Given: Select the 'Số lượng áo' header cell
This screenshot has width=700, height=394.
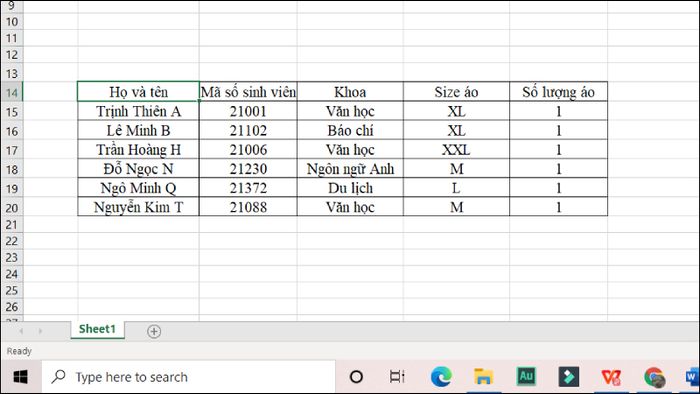Looking at the screenshot, I should tap(558, 92).
